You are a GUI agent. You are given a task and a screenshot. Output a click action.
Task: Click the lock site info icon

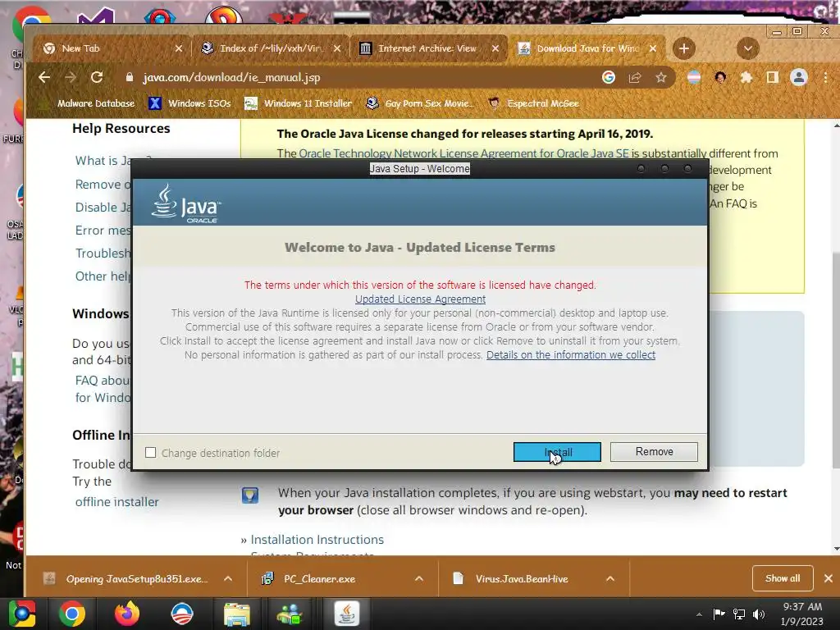(129, 77)
